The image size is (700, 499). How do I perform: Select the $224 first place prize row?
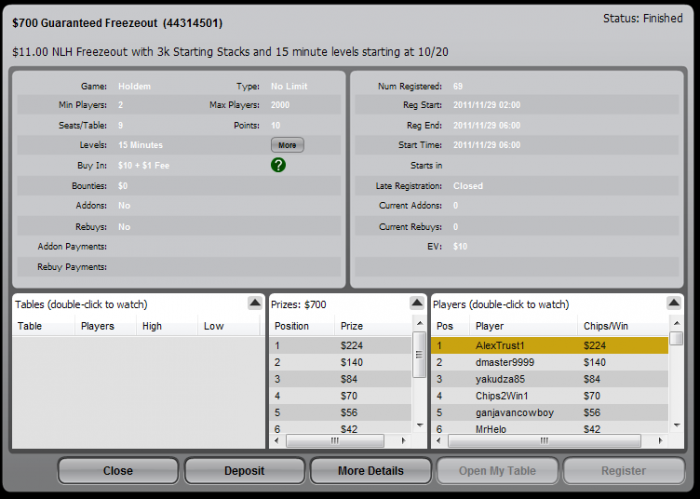[x=340, y=345]
